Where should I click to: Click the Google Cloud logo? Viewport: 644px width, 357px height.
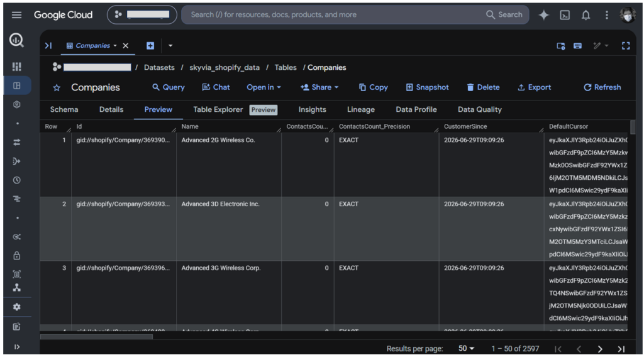click(x=64, y=15)
